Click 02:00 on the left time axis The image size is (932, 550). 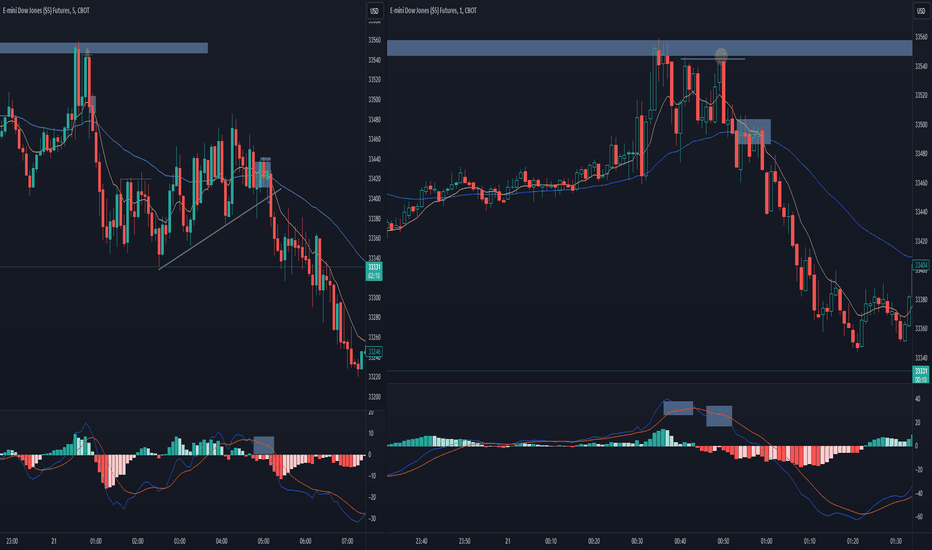point(138,541)
